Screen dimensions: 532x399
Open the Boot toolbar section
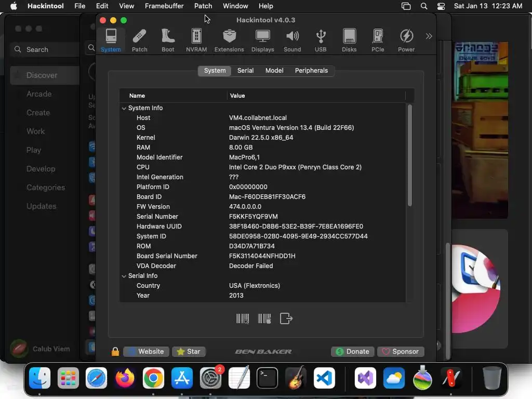(x=168, y=40)
